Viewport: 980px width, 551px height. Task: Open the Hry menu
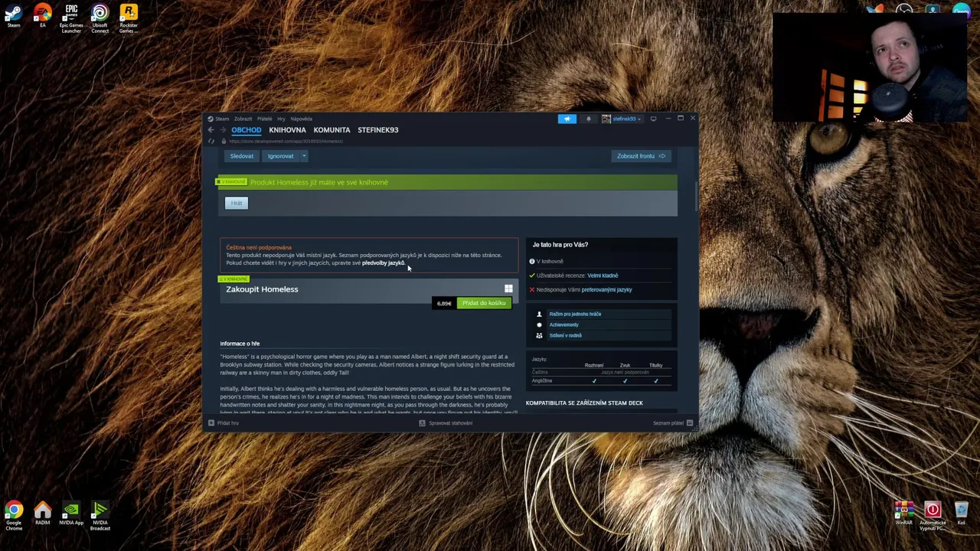pos(281,119)
